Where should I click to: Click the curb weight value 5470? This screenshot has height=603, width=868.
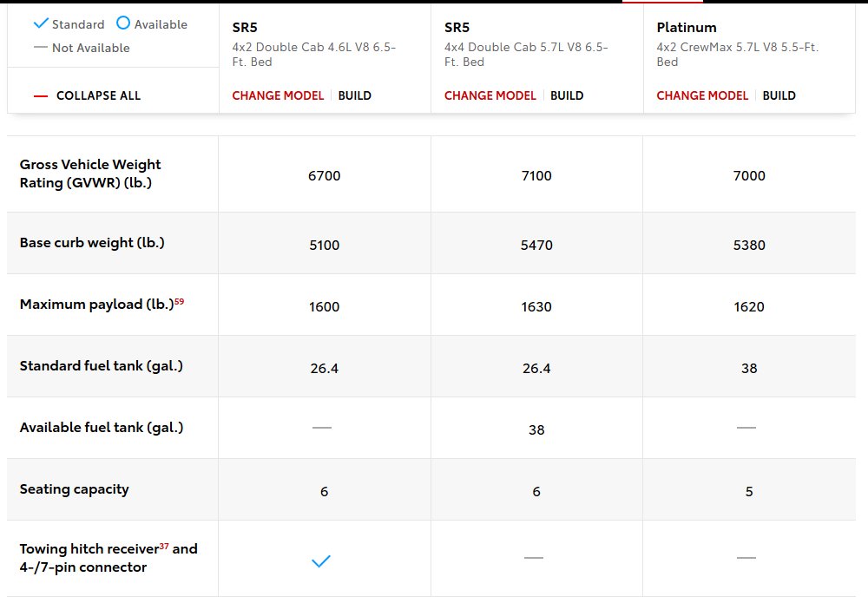[x=536, y=245]
